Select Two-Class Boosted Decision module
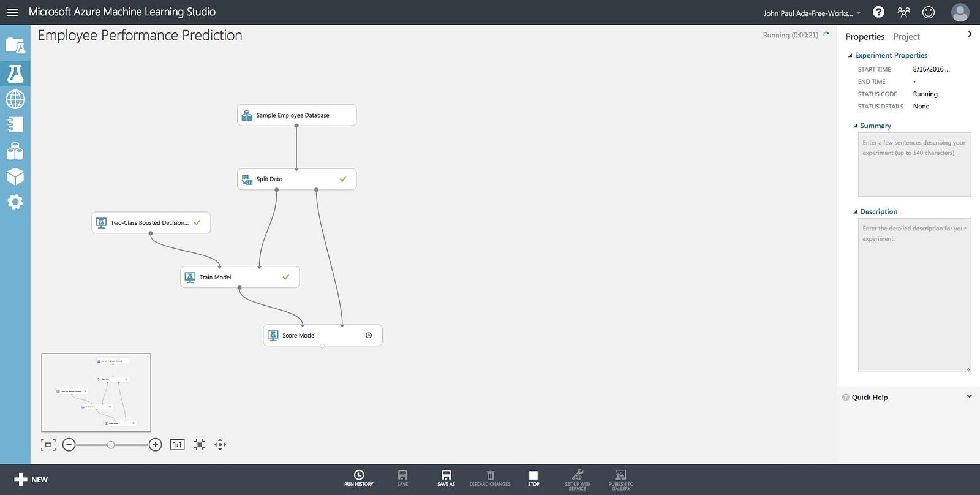Viewport: 980px width, 495px height. click(x=151, y=222)
